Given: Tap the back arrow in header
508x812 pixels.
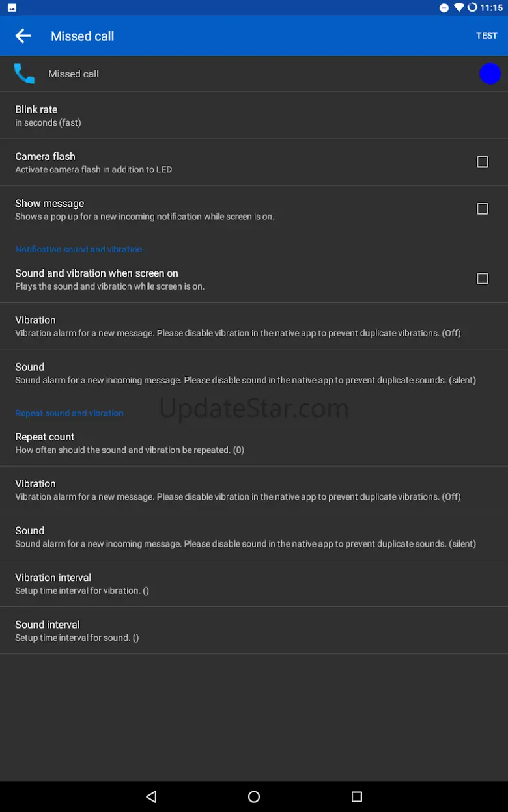Looking at the screenshot, I should click(23, 36).
